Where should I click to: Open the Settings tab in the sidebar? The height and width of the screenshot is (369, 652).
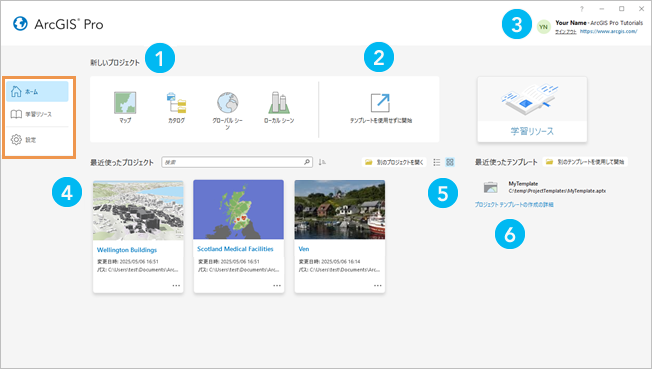[37, 140]
